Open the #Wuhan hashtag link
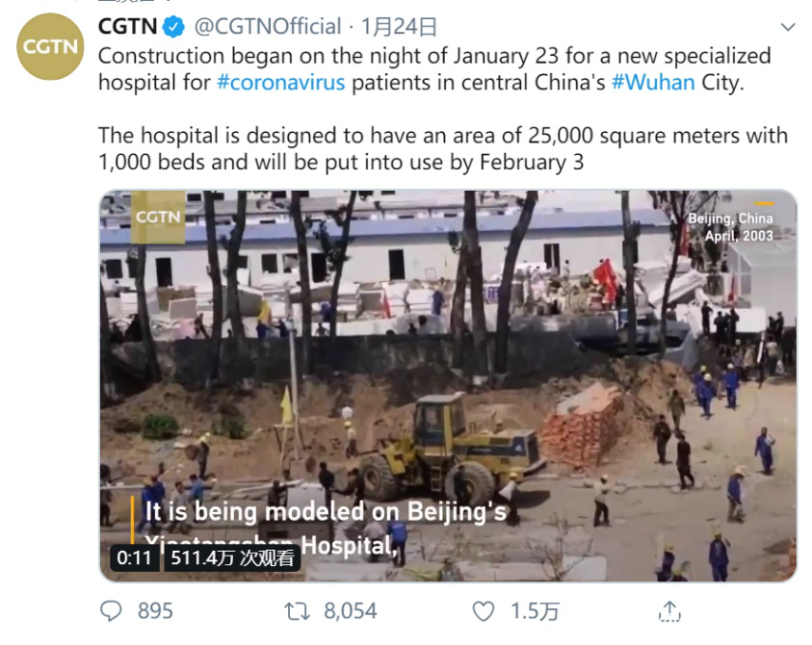The height and width of the screenshot is (645, 812). (x=652, y=82)
